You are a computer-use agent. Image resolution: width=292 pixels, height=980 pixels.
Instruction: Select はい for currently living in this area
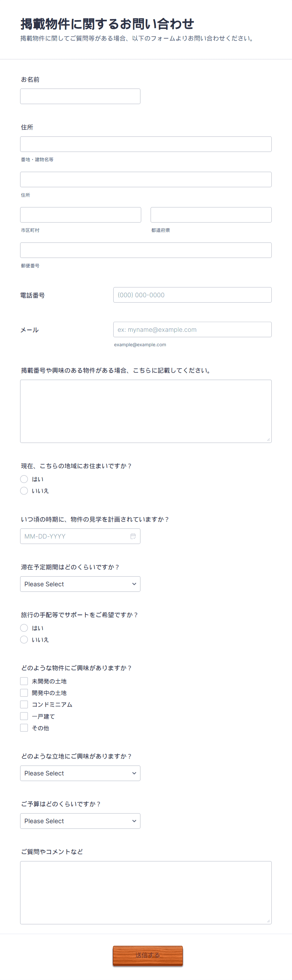click(24, 479)
